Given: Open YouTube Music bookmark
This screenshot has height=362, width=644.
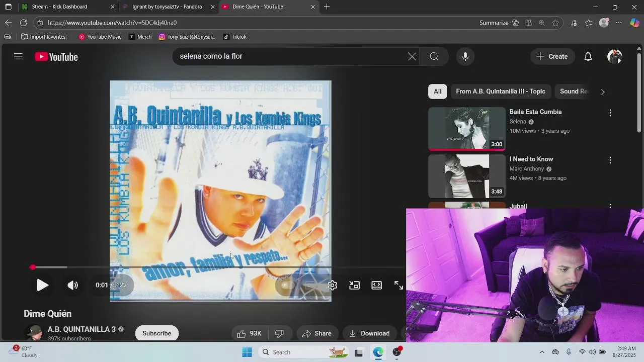Looking at the screenshot, I should [100, 37].
